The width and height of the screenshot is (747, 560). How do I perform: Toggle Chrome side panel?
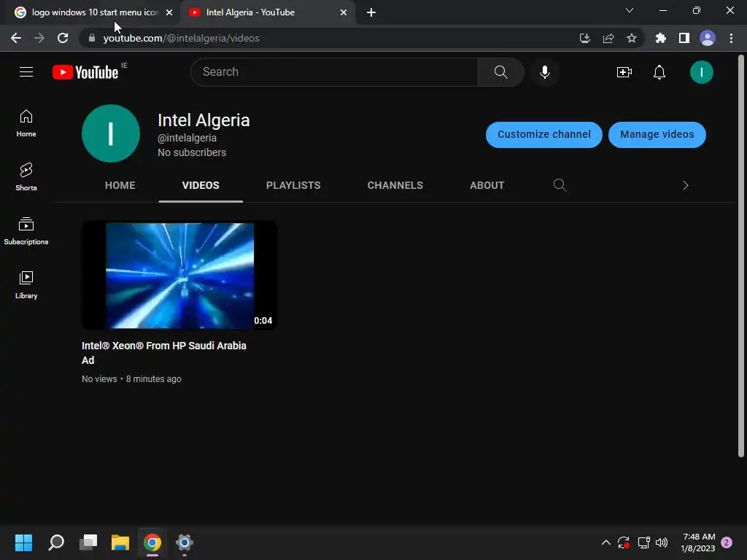[x=684, y=38]
